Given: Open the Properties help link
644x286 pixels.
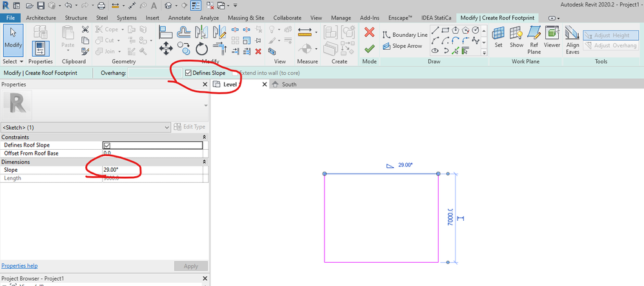Looking at the screenshot, I should 20,266.
